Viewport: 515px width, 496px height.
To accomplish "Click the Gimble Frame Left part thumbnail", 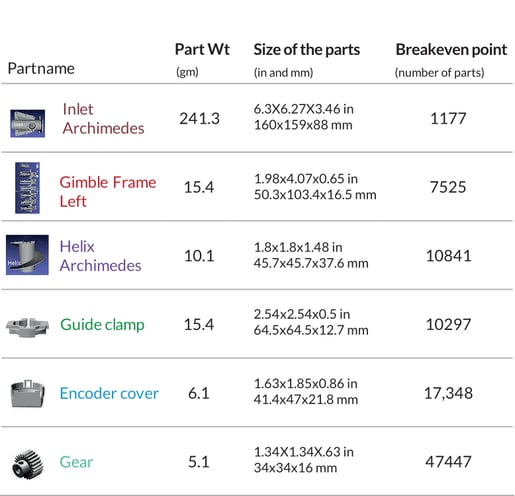I will pyautogui.click(x=27, y=188).
